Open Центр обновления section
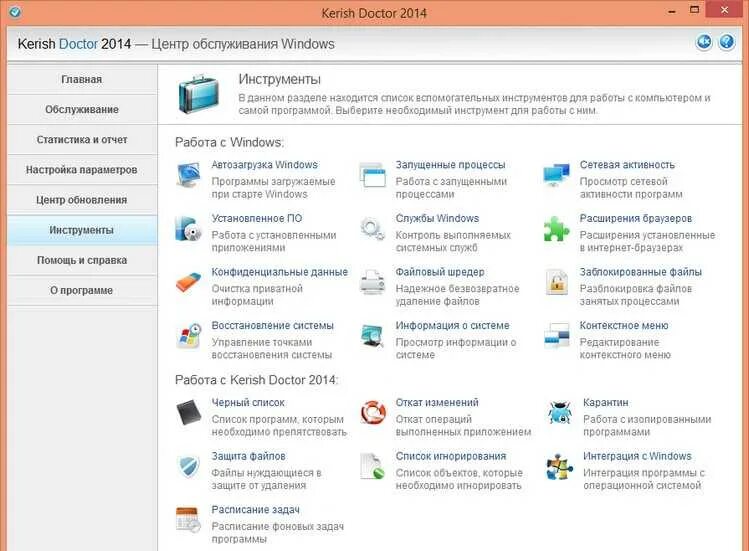 coord(82,200)
